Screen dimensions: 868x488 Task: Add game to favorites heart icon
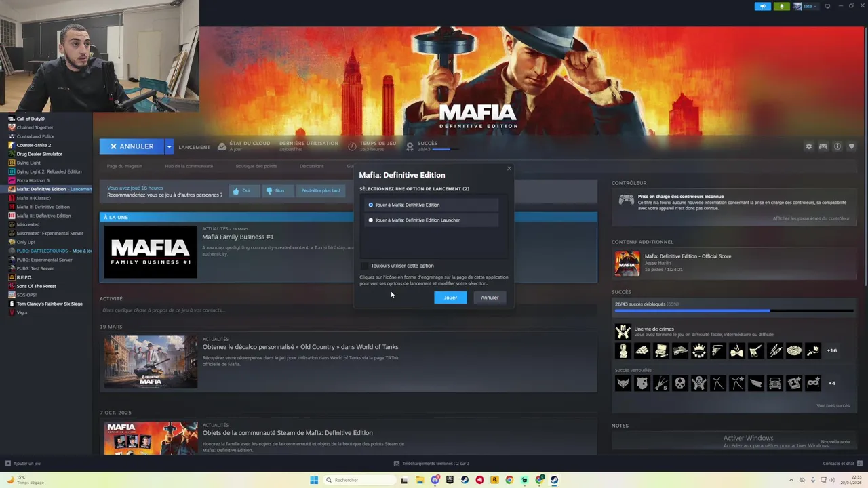[852, 146]
